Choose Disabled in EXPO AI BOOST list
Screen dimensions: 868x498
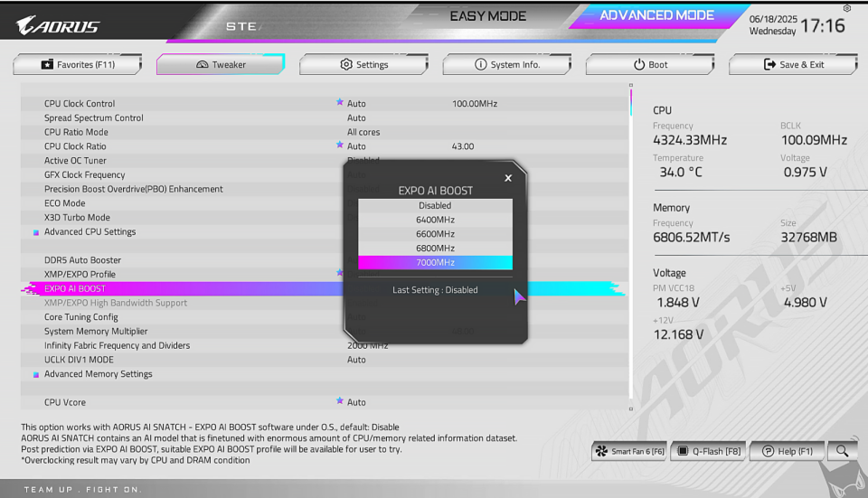(x=435, y=205)
